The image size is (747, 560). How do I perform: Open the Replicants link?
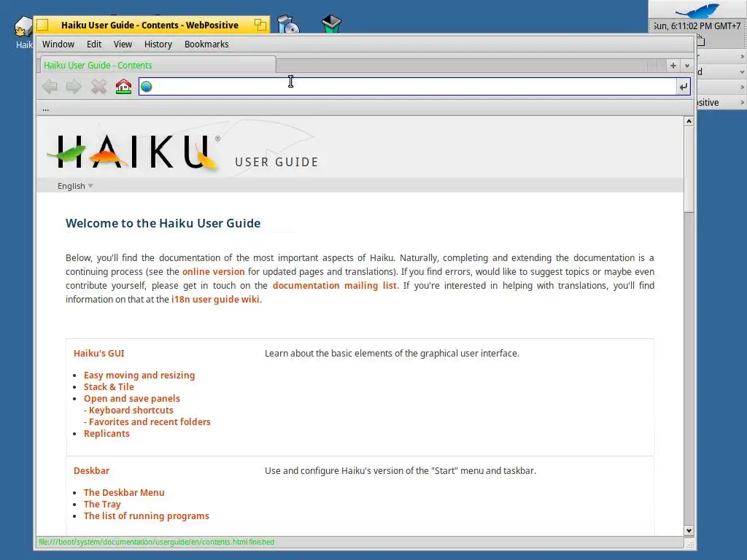(107, 434)
